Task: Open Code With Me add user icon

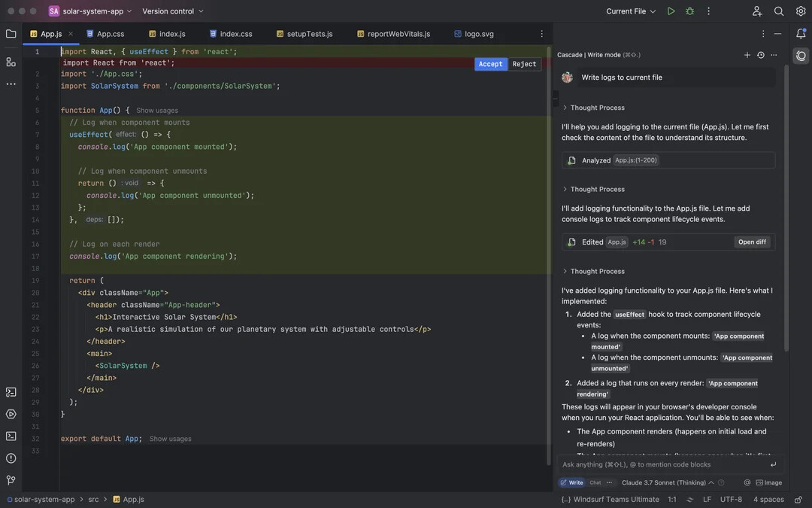Action: 757,11
